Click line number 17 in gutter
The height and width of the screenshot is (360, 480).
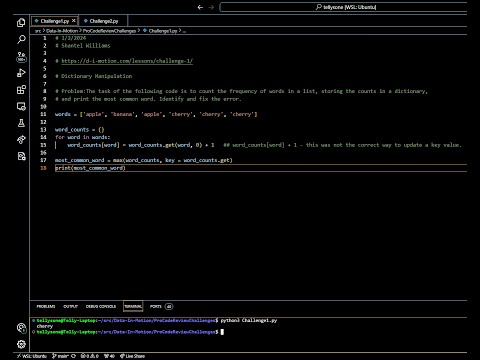(43, 160)
